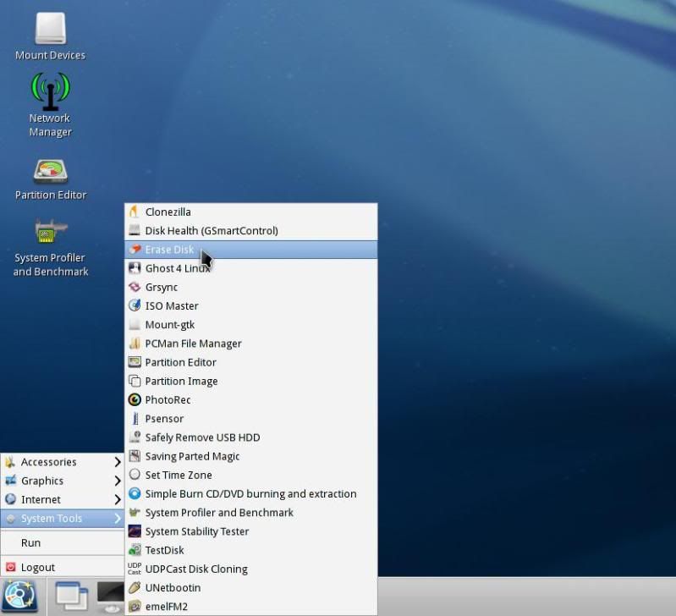Launch System Stability Tester
The height and width of the screenshot is (616, 676).
coord(251,531)
